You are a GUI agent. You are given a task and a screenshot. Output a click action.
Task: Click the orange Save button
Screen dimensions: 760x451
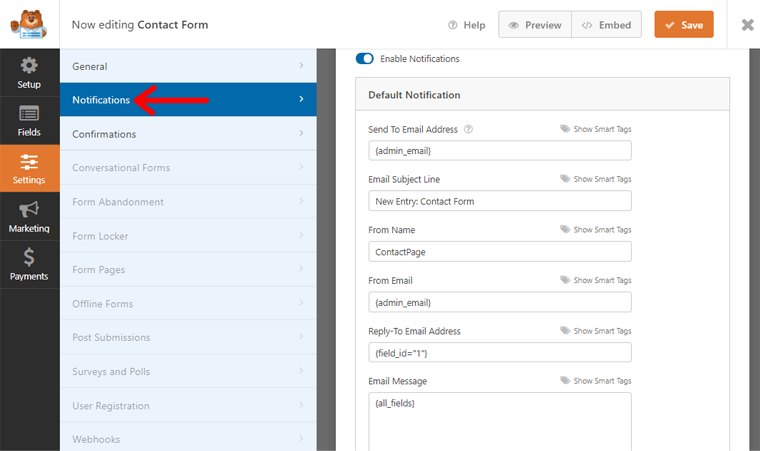pos(684,25)
